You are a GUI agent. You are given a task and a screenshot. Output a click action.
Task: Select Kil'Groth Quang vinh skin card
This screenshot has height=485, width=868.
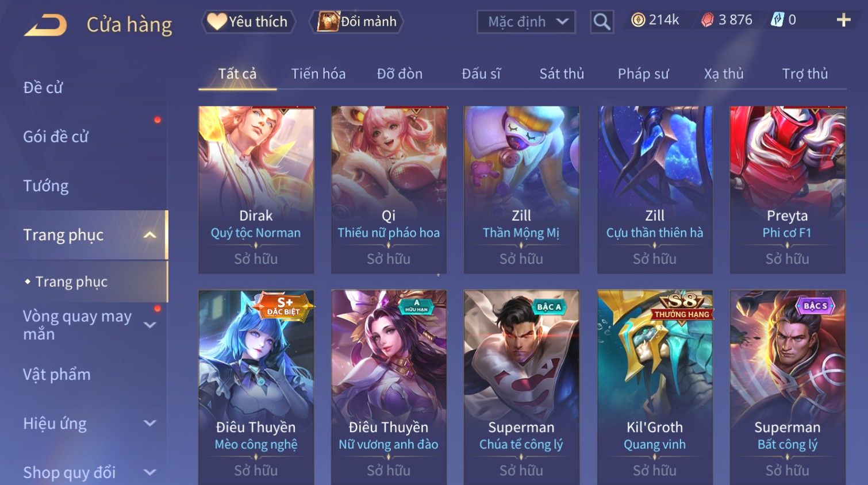[655, 387]
